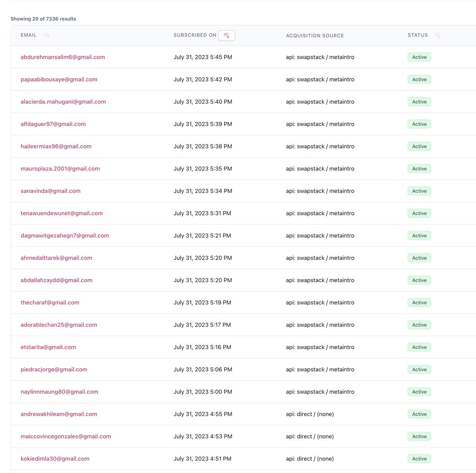Open subscriber alfdaguer97@gmail.com

click(x=53, y=124)
